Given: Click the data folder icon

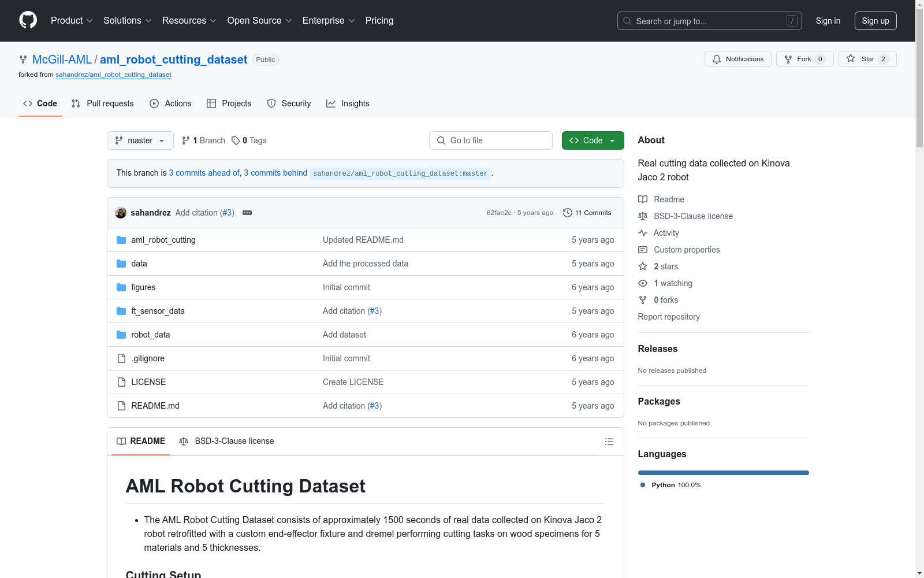Looking at the screenshot, I should pyautogui.click(x=121, y=264).
